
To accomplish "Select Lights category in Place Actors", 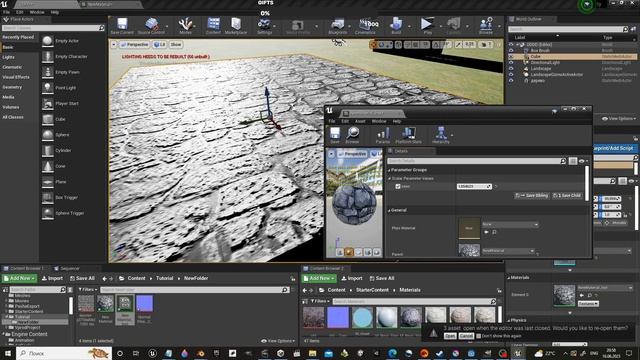I will point(8,57).
